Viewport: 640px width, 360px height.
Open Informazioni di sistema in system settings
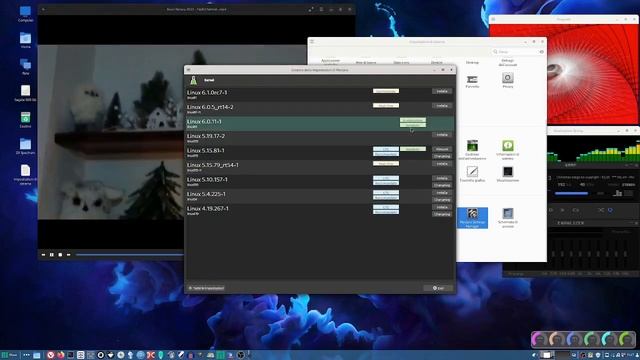click(508, 150)
